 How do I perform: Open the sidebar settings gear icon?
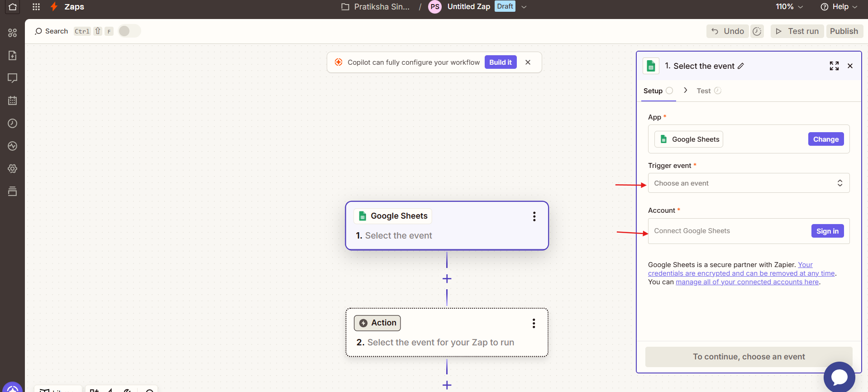[x=13, y=168]
